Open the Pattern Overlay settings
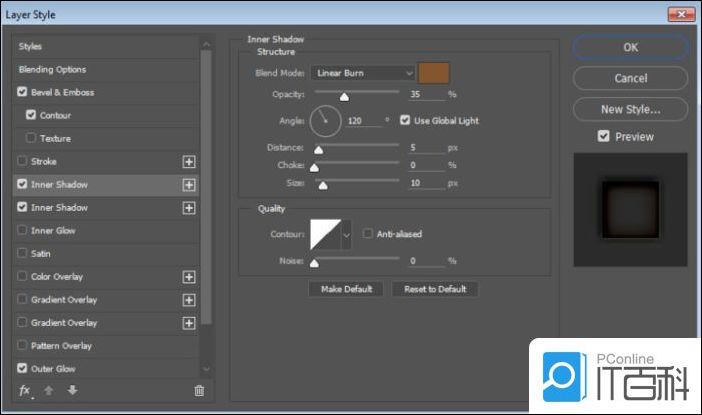702x415 pixels. pyautogui.click(x=61, y=346)
